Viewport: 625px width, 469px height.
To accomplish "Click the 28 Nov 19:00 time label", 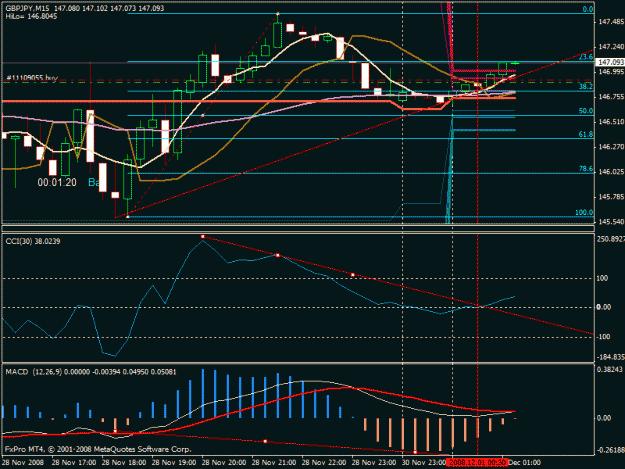I will (x=174, y=463).
